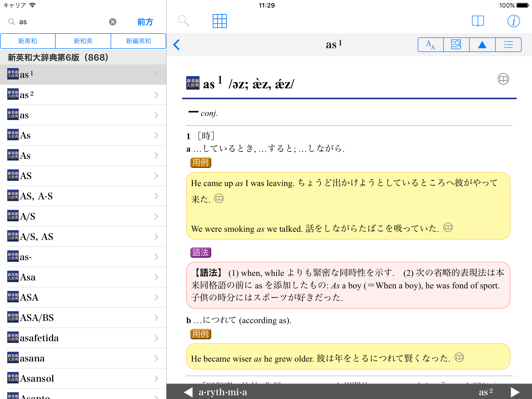Tap the blue back chevron
The width and height of the screenshot is (532, 399).
click(177, 45)
